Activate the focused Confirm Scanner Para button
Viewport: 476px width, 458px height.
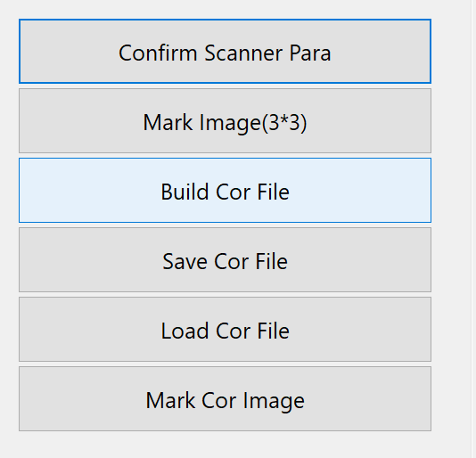coord(225,51)
